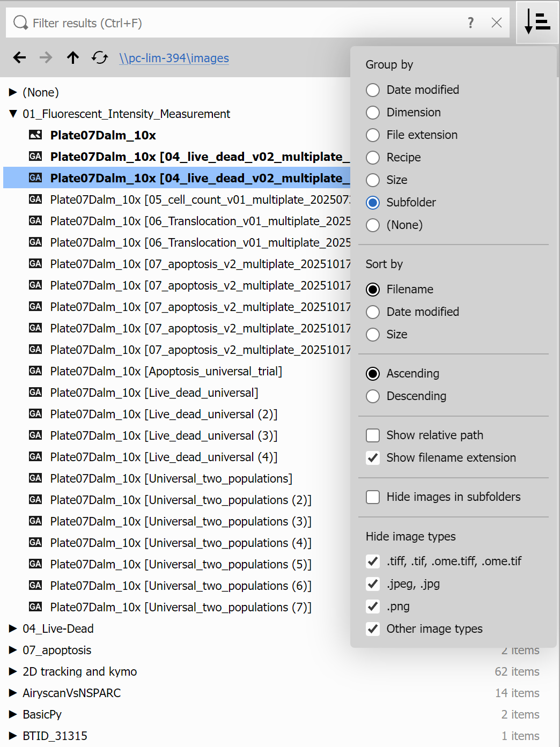The width and height of the screenshot is (560, 747).
Task: Collapse 01_Fluorescent_Intensity_Measurement folder
Action: [13, 114]
